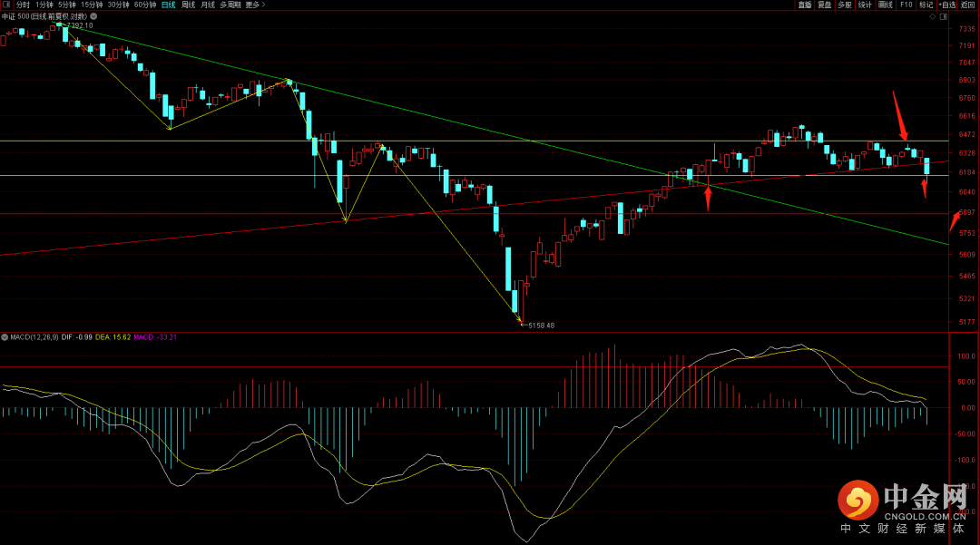980x545 pixels.
Task: Toggle the left side panel icon
Action: point(5,5)
